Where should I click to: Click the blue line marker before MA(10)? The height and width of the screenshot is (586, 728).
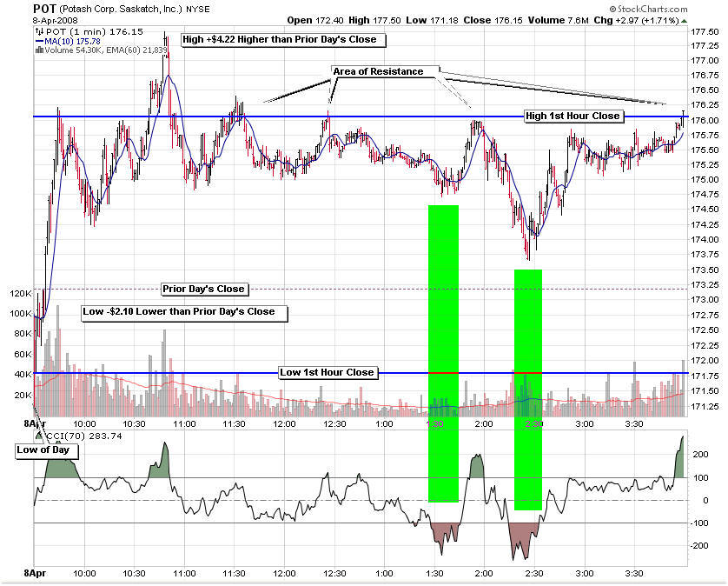39,42
